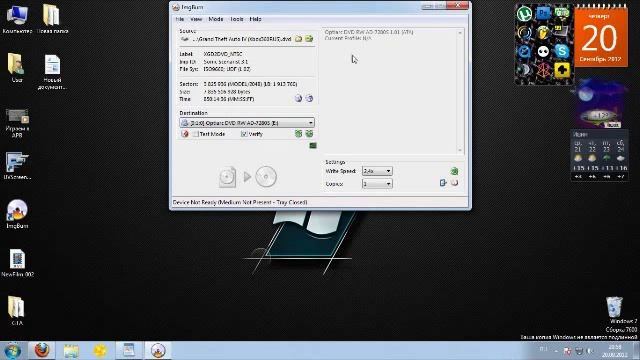The image size is (640, 360).
Task: Select the Новый документ desktop file
Action: point(52,72)
